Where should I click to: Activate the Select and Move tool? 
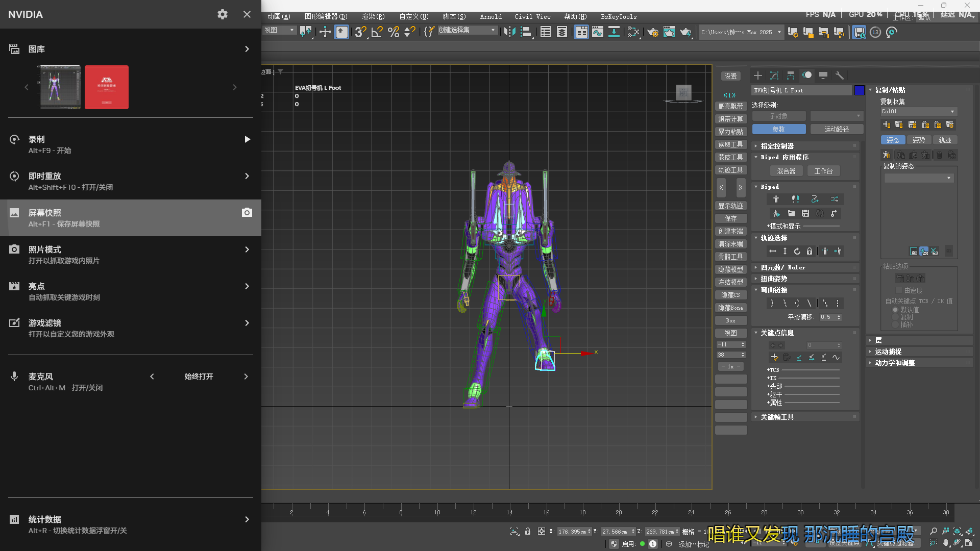point(325,32)
